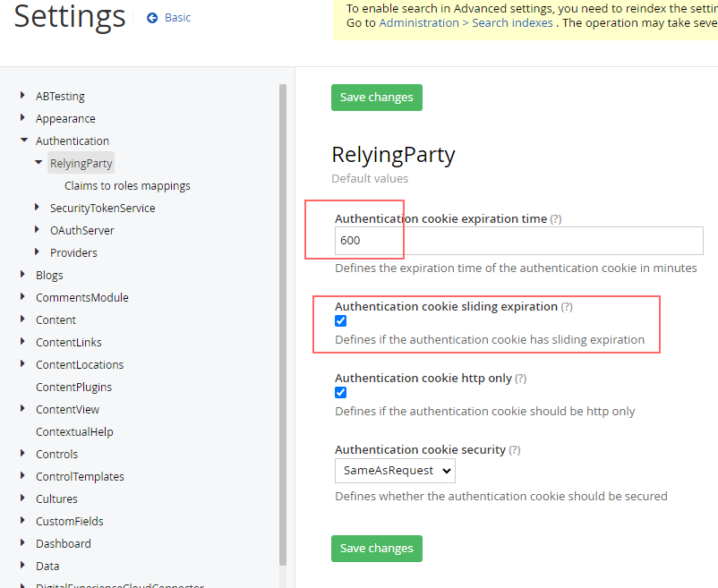This screenshot has height=588, width=718.
Task: Follow the Administration > Search indexes link
Action: click(x=465, y=22)
